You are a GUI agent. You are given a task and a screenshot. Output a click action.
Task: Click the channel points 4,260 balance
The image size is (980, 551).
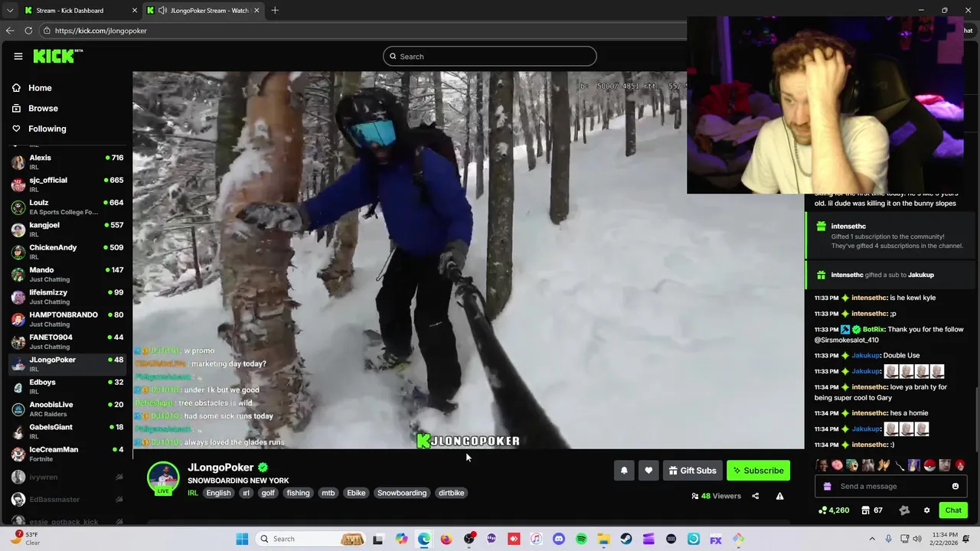833,510
